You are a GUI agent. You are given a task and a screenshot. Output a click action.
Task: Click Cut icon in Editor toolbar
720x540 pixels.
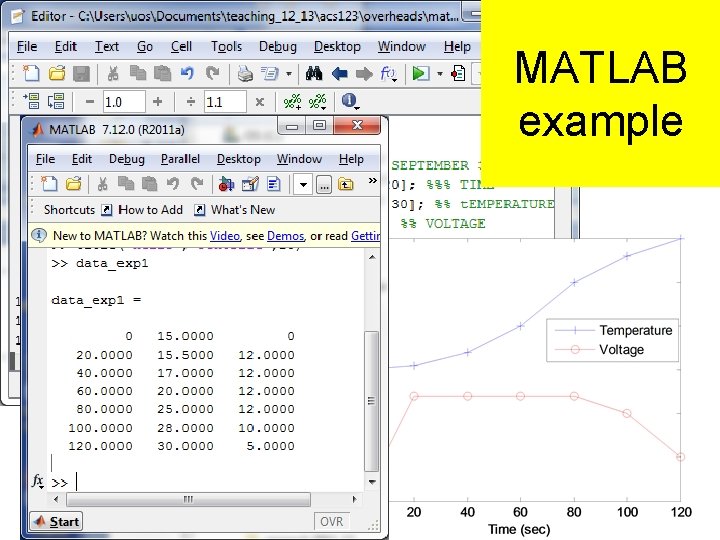tap(112, 73)
